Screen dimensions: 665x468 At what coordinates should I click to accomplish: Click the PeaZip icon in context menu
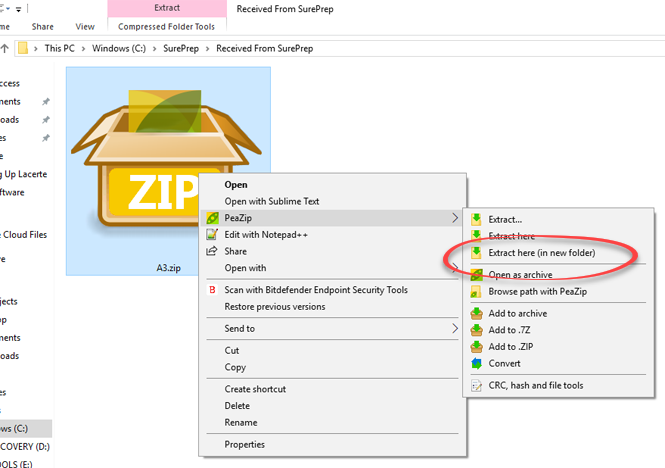212,218
